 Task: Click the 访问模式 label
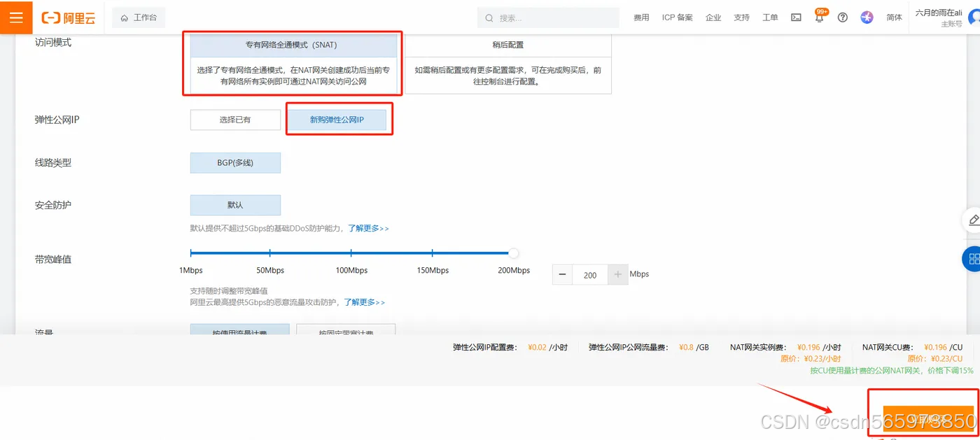[x=53, y=43]
